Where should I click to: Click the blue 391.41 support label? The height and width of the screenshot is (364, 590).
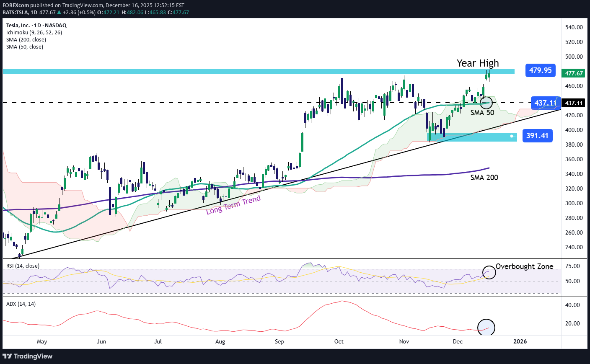pos(537,136)
